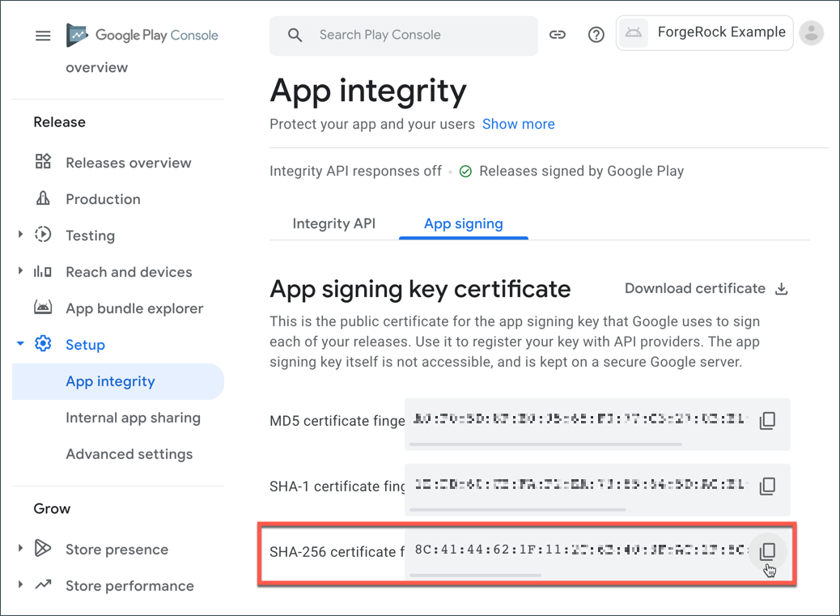Screen dimensions: 840x616
Task: Click the Google Play Console logo
Action: pyautogui.click(x=142, y=36)
